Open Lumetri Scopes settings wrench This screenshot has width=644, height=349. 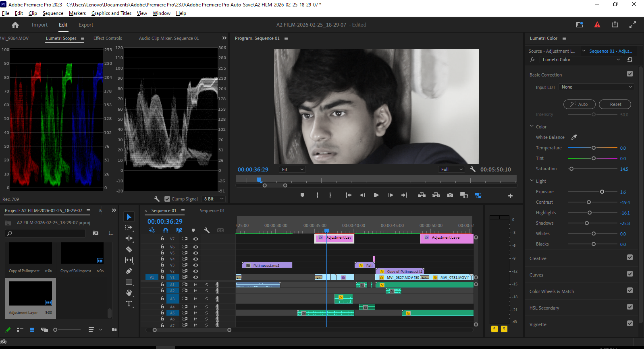pyautogui.click(x=157, y=199)
